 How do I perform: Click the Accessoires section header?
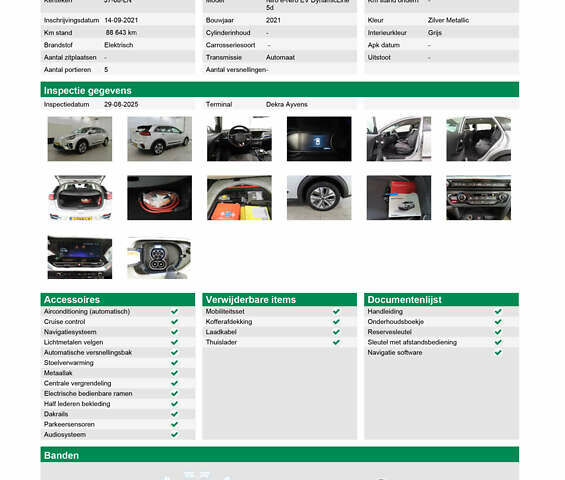tap(117, 299)
